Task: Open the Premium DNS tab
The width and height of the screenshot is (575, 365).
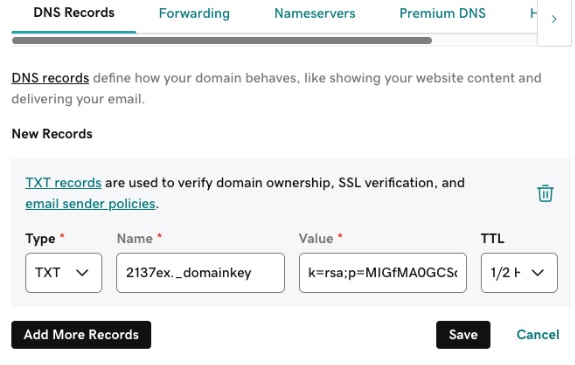Action: (442, 14)
